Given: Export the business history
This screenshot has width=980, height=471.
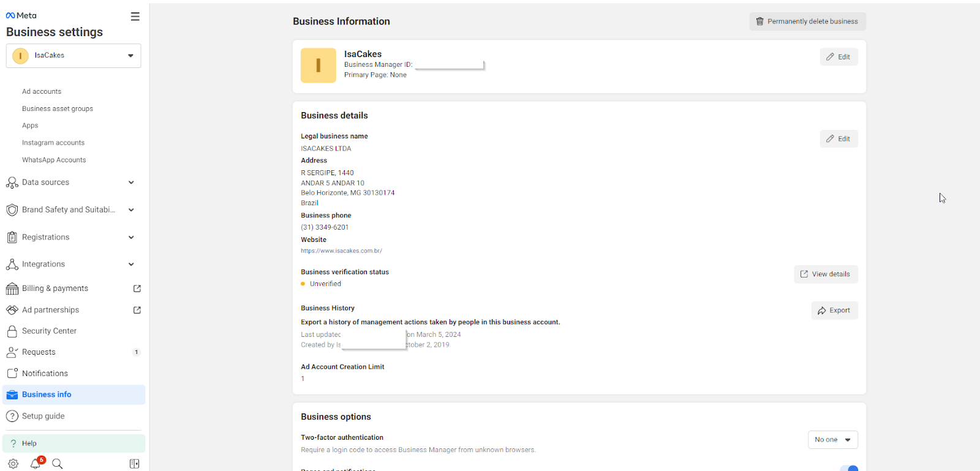Looking at the screenshot, I should point(834,311).
